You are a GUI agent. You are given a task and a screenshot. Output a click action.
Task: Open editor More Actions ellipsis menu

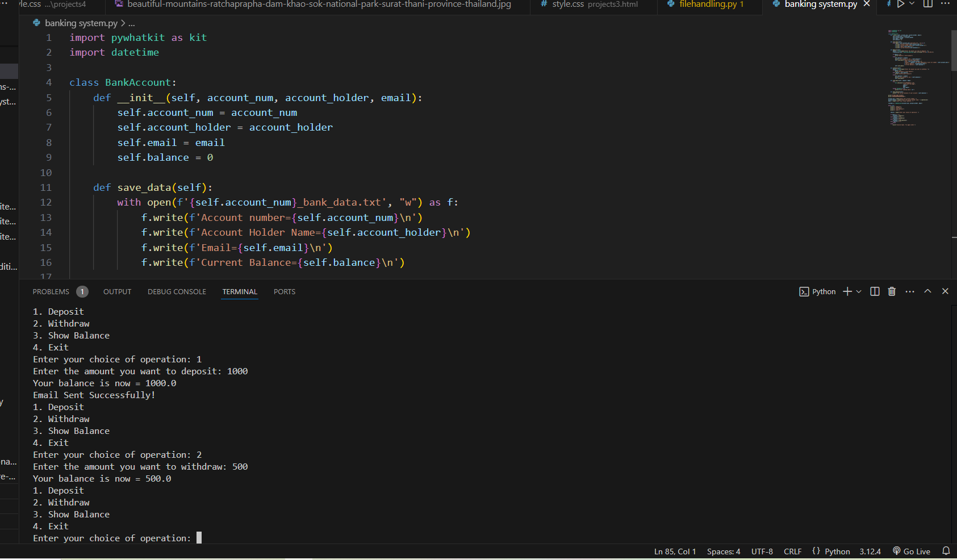[x=945, y=4]
